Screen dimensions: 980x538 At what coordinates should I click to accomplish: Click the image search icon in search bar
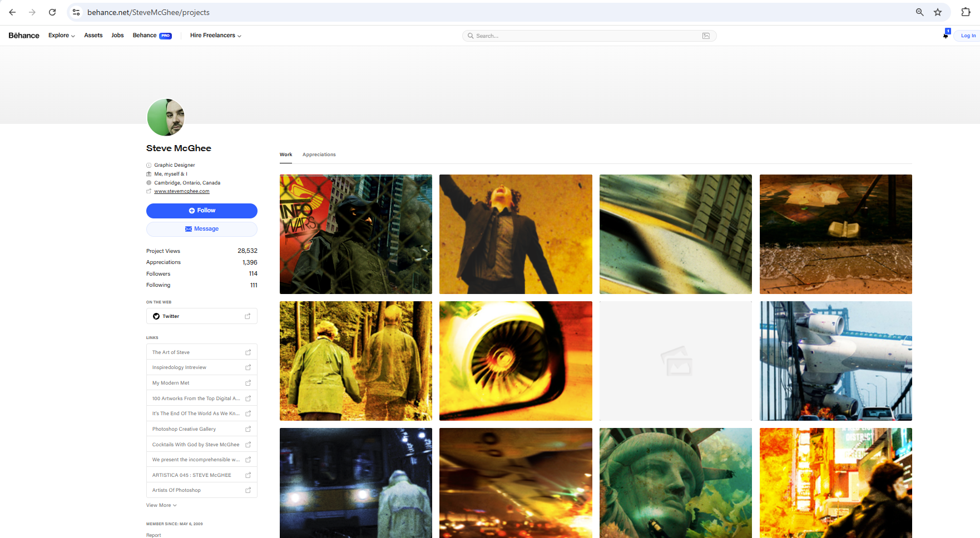pyautogui.click(x=706, y=36)
